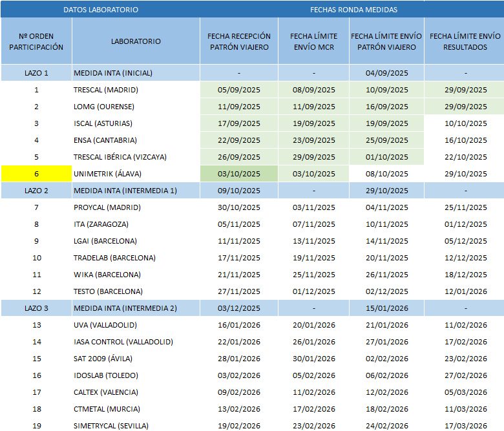Click the FECHA LÍMITE ENVÍO MCR header
This screenshot has width=504, height=431.
pyautogui.click(x=313, y=41)
